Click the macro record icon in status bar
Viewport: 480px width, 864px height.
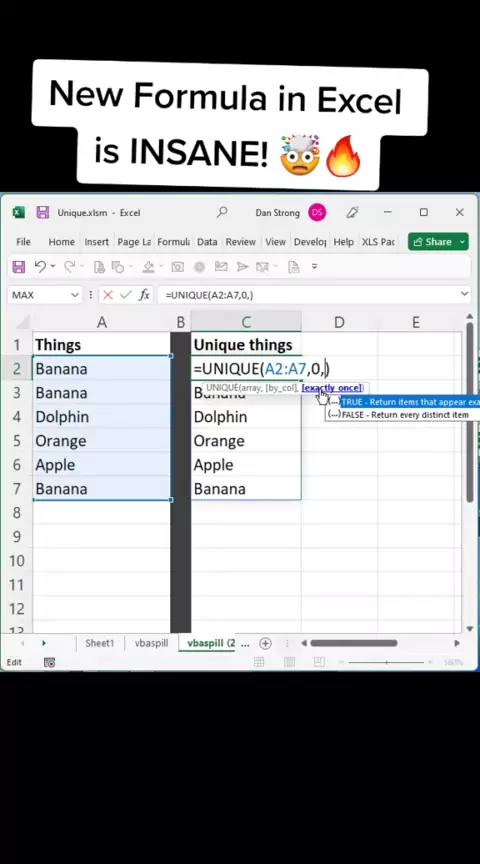point(50,662)
